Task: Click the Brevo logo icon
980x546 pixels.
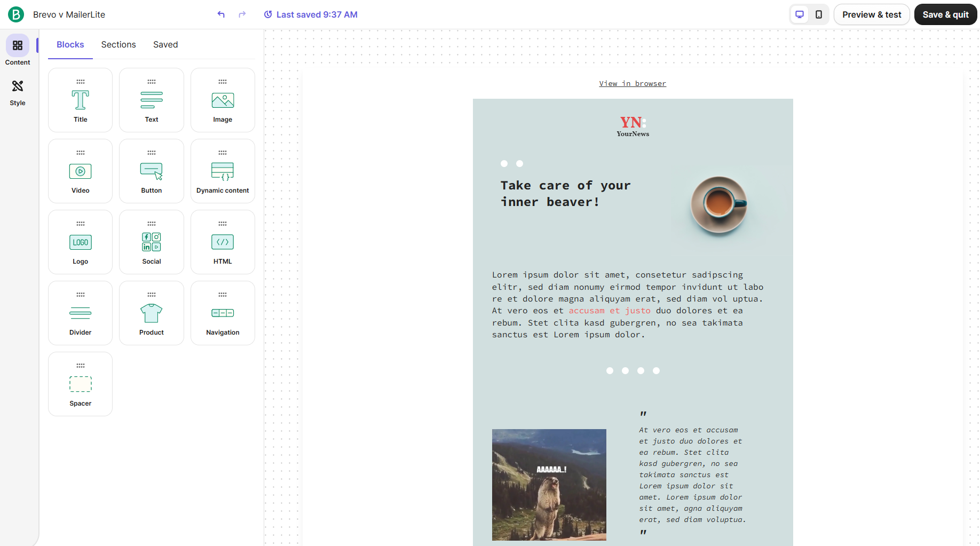Action: 16,14
